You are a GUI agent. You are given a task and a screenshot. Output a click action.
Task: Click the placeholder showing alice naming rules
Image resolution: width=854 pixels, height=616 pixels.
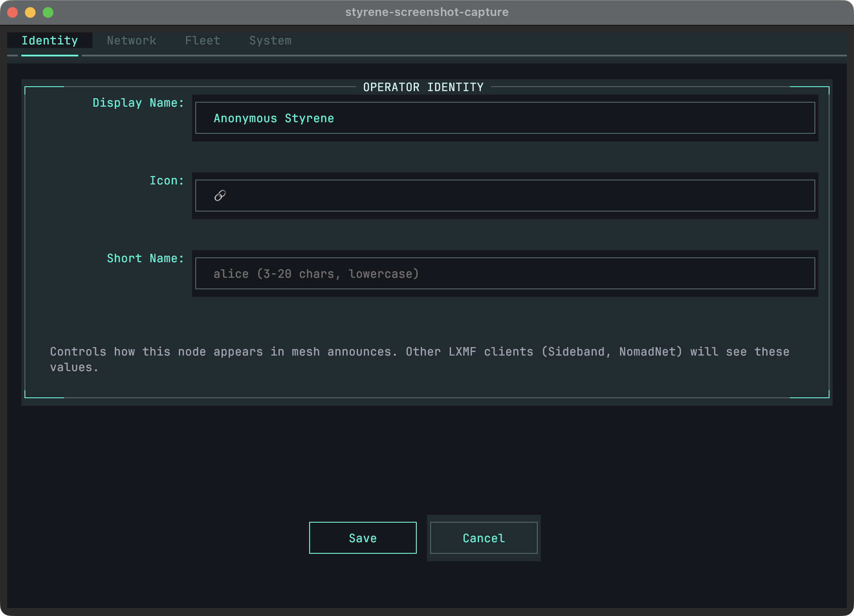click(316, 274)
